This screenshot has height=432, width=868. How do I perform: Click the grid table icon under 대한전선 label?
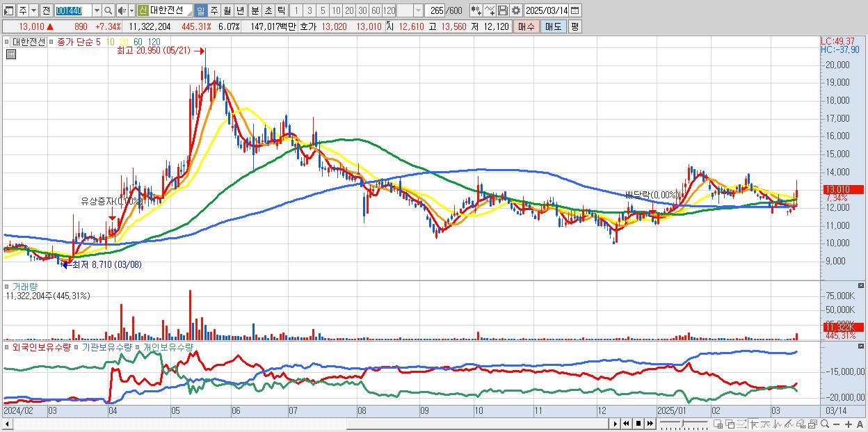[10, 54]
